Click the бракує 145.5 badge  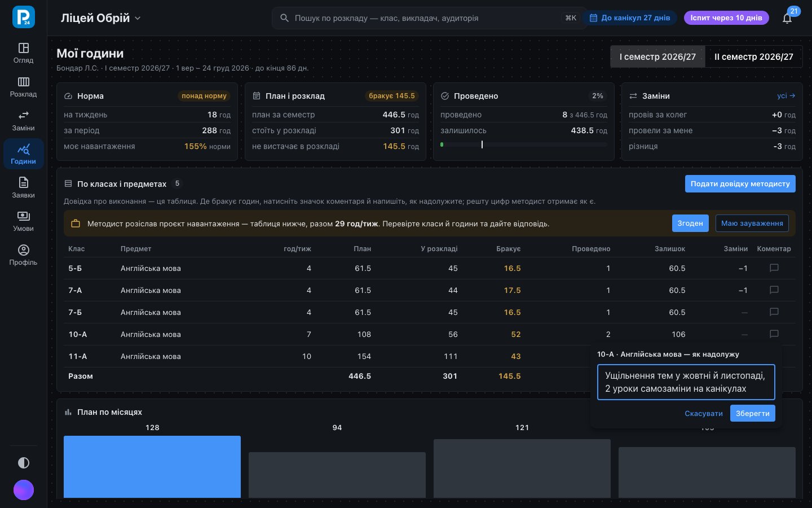(x=392, y=96)
